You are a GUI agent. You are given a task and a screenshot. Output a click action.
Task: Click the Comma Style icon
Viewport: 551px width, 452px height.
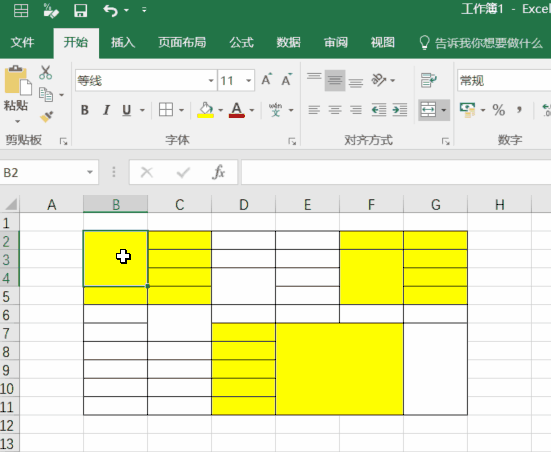pyautogui.click(x=519, y=110)
